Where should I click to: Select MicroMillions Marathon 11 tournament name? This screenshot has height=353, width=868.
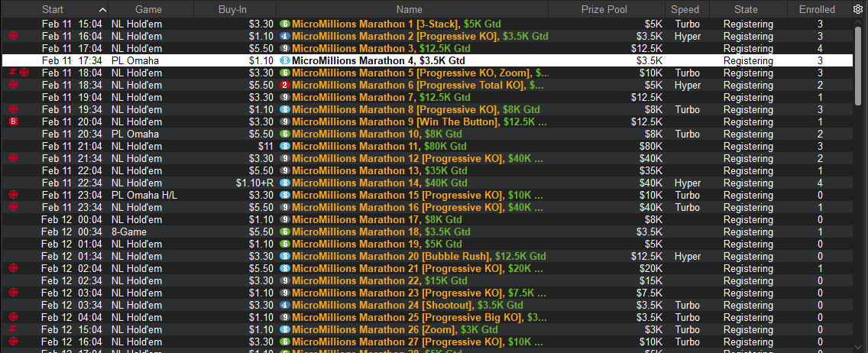379,146
